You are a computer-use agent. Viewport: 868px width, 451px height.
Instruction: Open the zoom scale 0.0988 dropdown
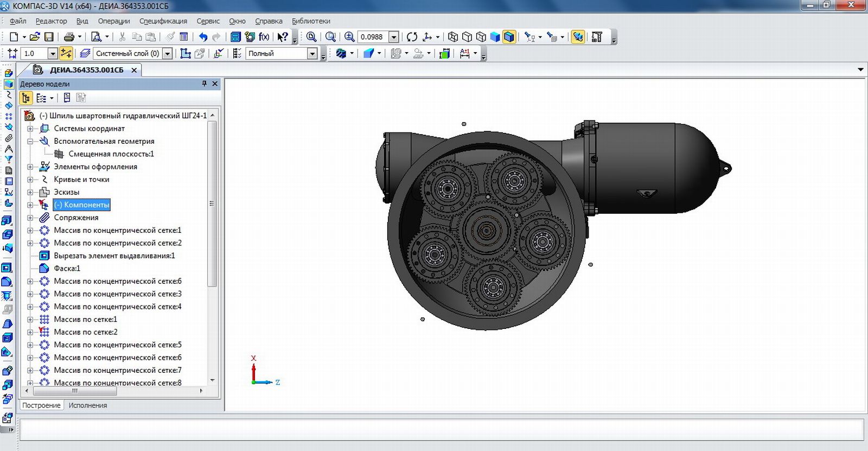coord(394,37)
